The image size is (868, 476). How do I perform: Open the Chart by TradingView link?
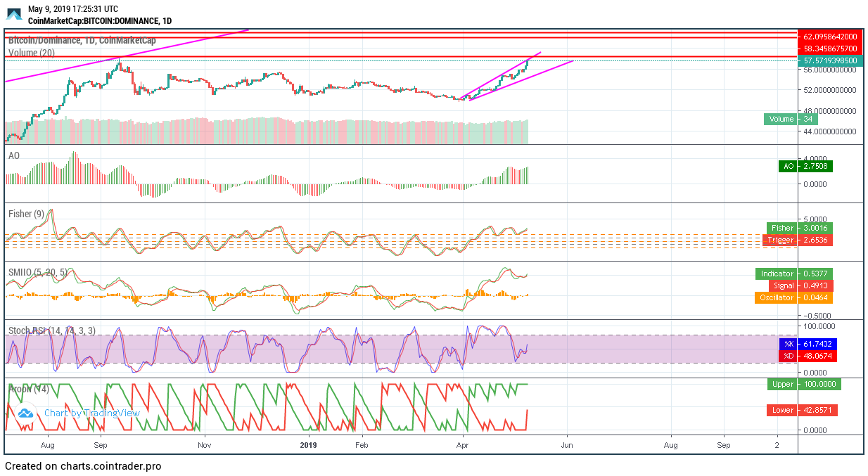click(91, 413)
